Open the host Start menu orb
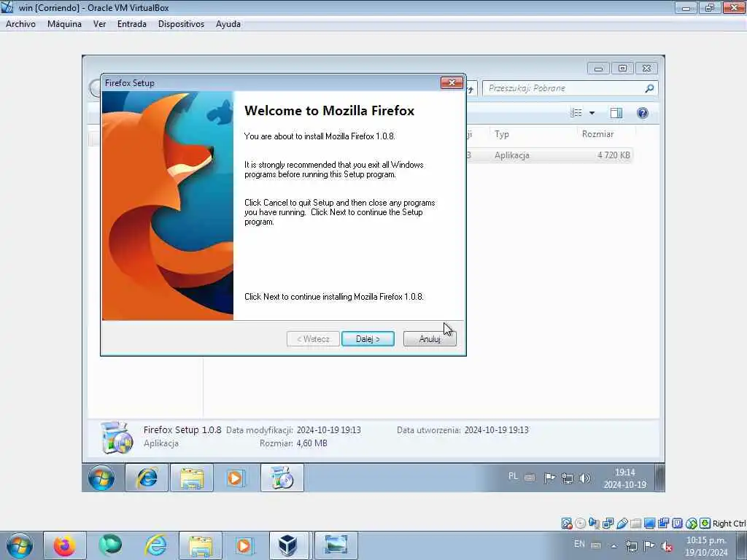This screenshot has height=560, width=747. point(20,545)
